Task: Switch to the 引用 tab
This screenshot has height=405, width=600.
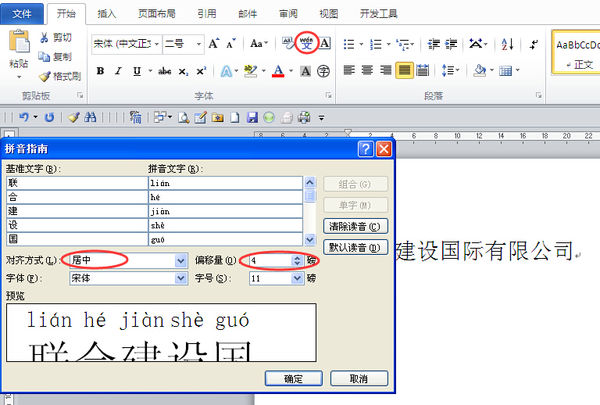Action: (x=207, y=14)
